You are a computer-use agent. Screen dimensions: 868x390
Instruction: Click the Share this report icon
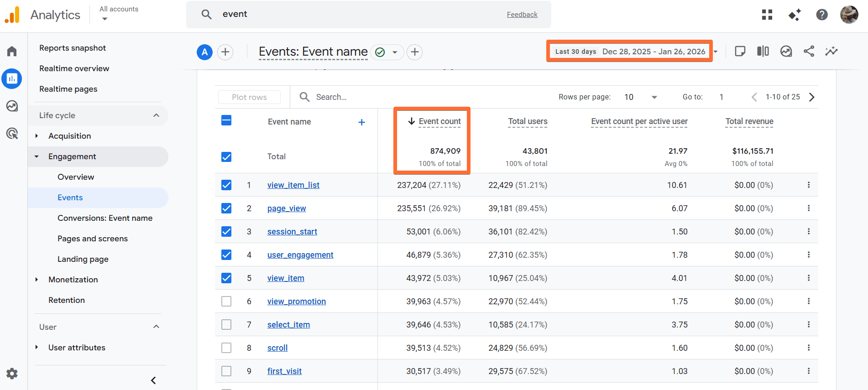coord(809,52)
